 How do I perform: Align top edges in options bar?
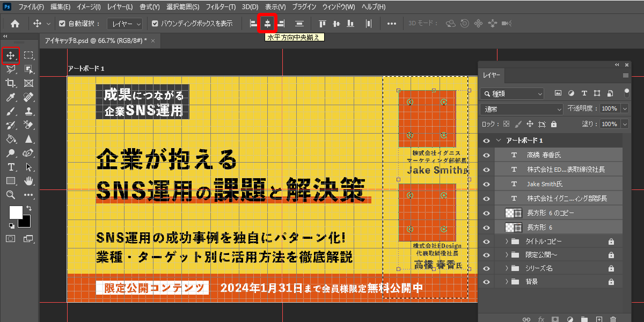[322, 24]
